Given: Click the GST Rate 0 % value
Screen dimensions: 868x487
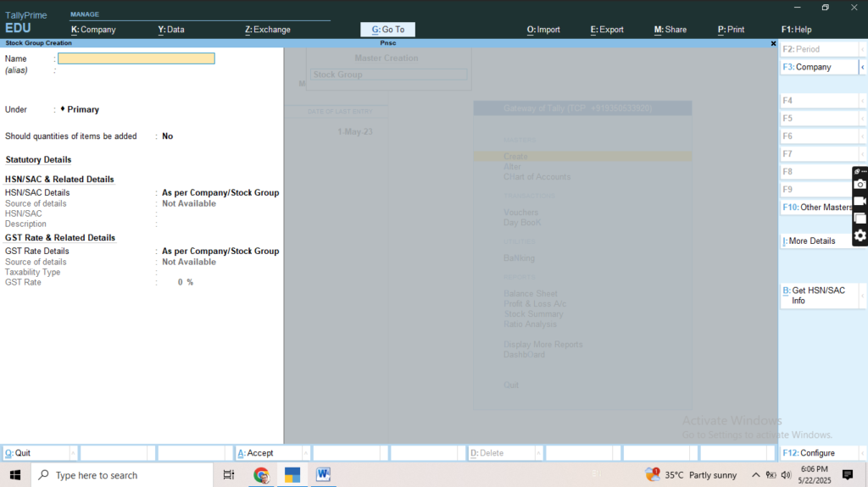Looking at the screenshot, I should point(185,282).
